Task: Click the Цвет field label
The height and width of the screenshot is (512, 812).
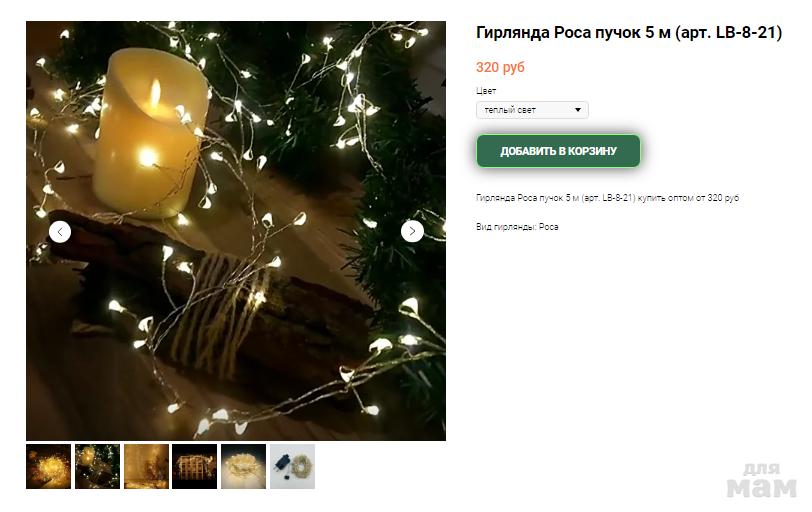Action: 486,91
